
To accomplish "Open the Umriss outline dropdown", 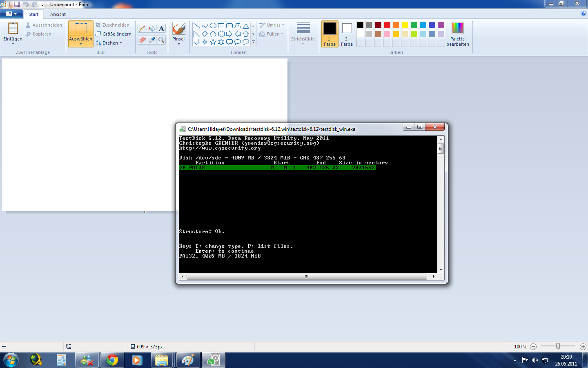I will [x=272, y=25].
